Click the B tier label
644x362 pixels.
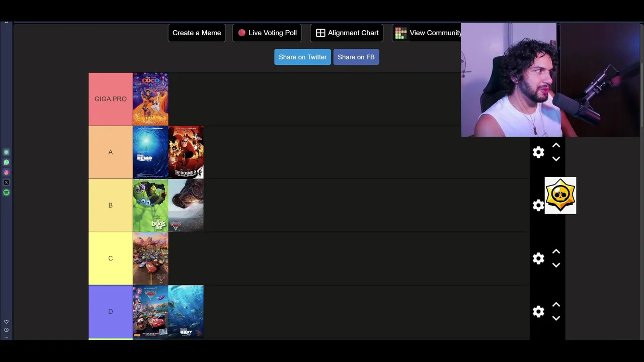(x=111, y=205)
